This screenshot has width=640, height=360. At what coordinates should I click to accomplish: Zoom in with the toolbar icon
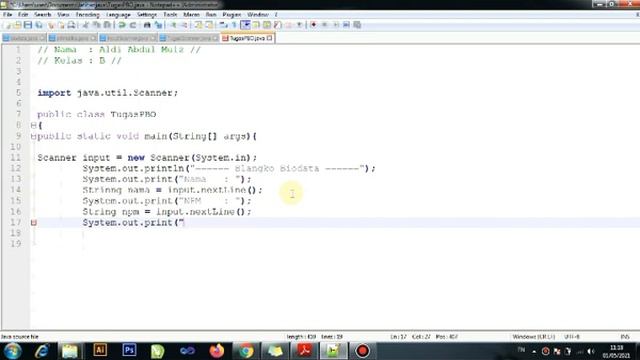point(173,25)
